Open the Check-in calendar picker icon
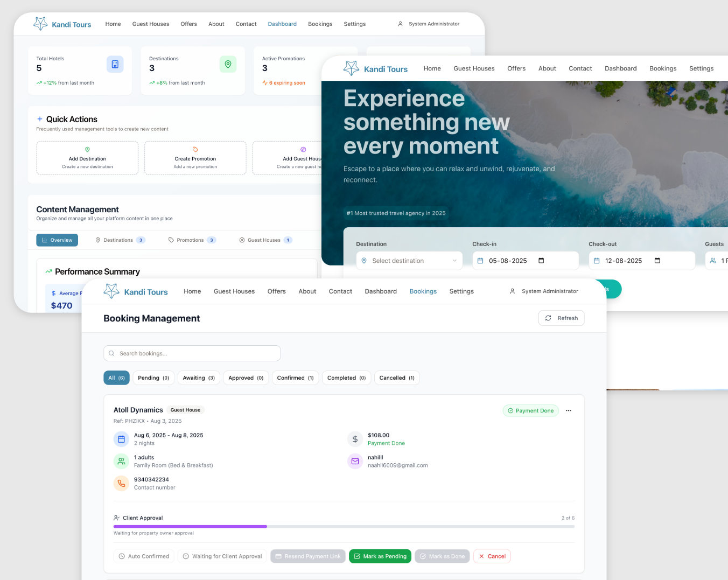The width and height of the screenshot is (728, 580). [x=541, y=261]
